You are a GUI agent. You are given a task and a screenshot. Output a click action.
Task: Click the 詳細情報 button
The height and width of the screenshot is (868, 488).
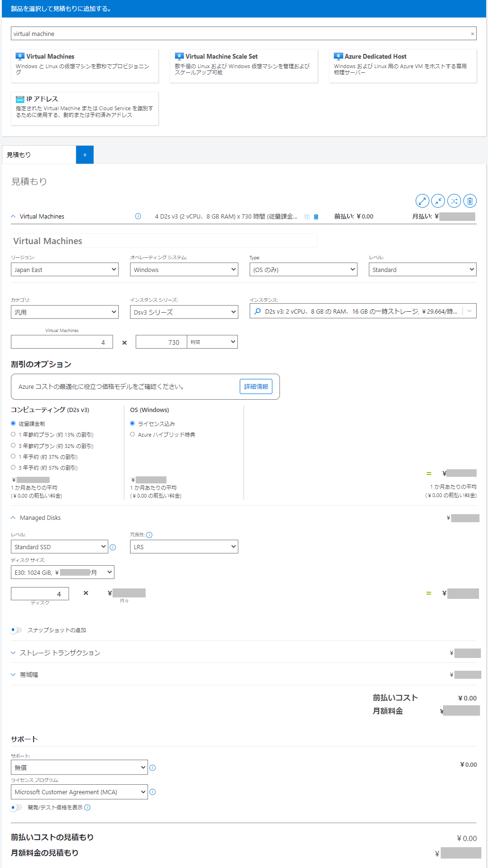pyautogui.click(x=256, y=386)
